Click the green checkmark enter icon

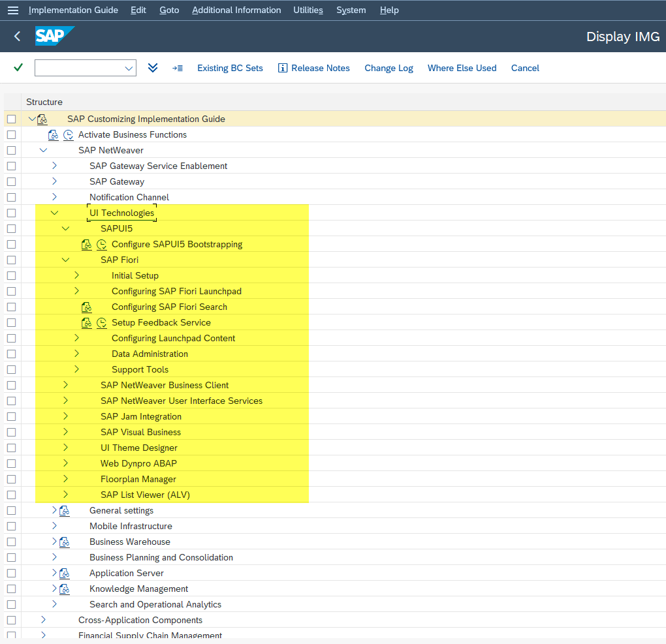[x=18, y=67]
